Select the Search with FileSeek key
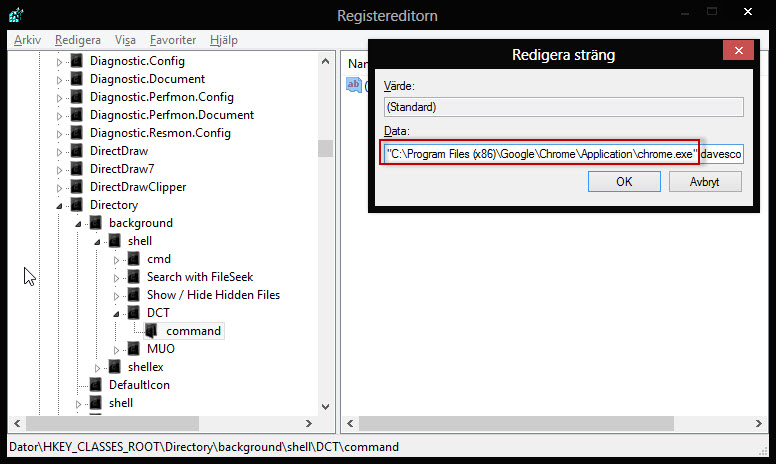Viewport: 776px width, 464px height. coord(200,277)
